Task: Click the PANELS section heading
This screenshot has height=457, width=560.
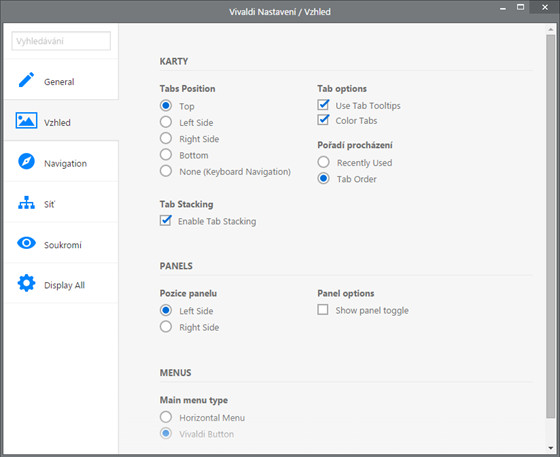Action: 176,266
